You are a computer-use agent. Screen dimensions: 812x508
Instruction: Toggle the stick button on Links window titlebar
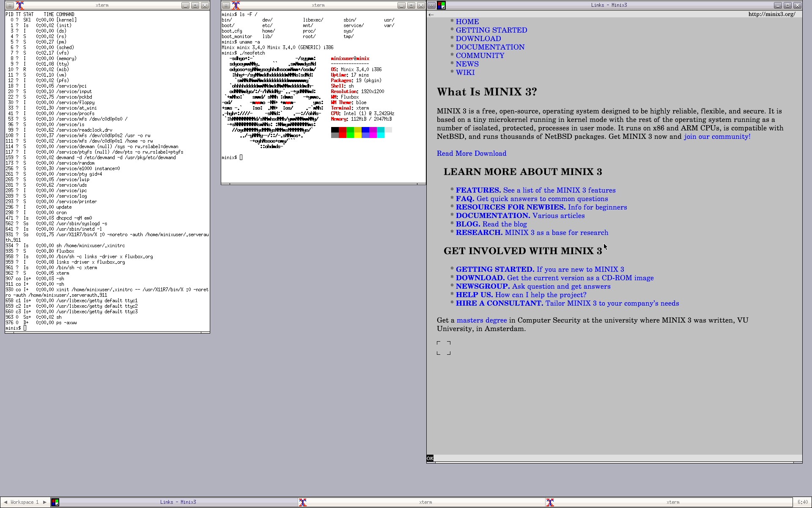click(431, 5)
